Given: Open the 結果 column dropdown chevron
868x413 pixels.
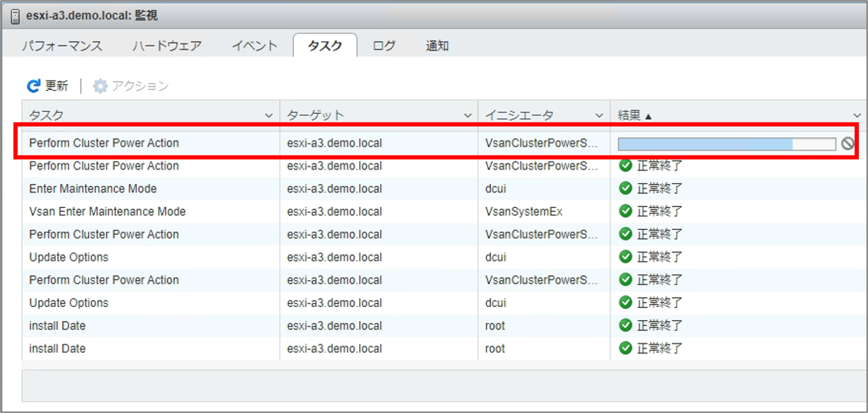Looking at the screenshot, I should pos(857,115).
